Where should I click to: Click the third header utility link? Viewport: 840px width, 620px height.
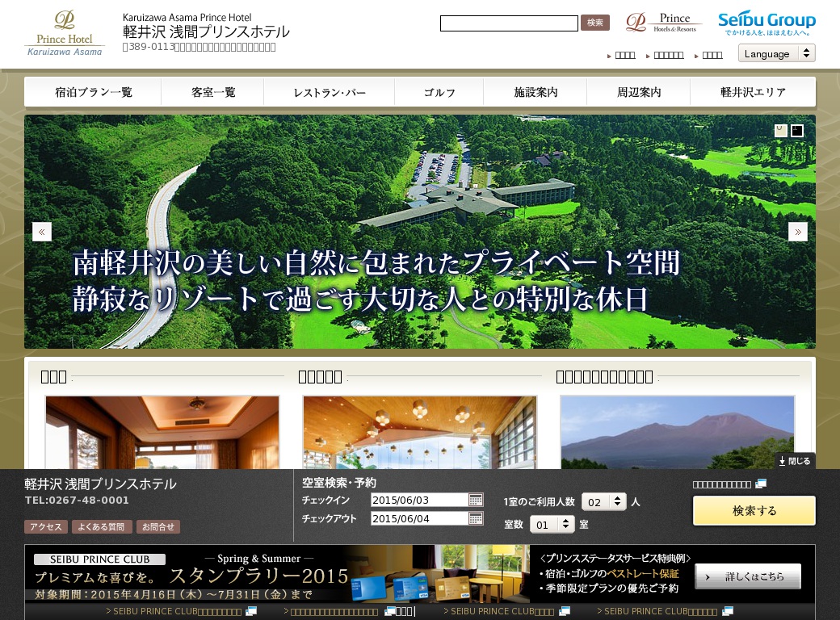pos(712,55)
